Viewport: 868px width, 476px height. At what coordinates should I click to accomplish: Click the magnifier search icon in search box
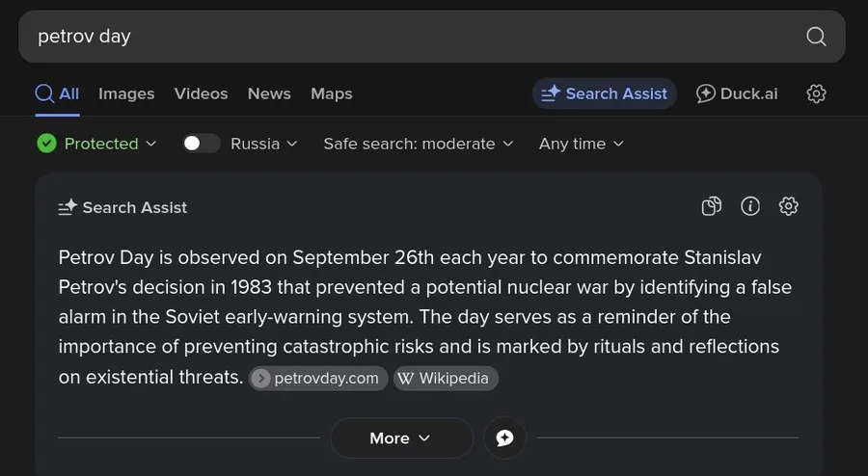click(x=816, y=37)
